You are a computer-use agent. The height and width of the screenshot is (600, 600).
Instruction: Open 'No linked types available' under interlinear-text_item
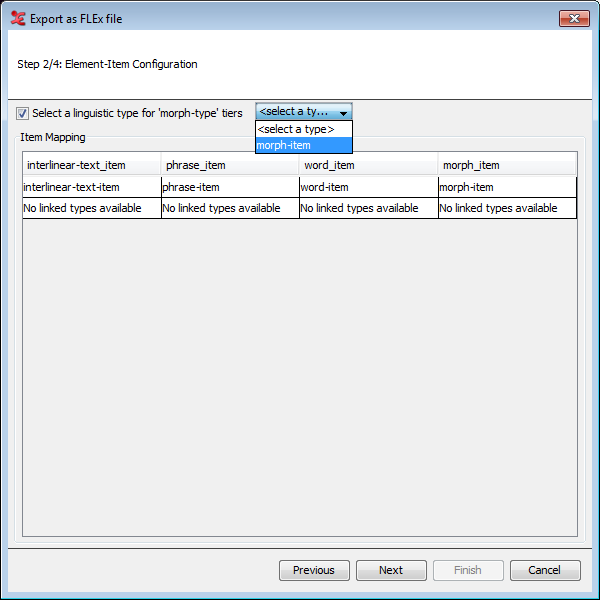[x=92, y=208]
